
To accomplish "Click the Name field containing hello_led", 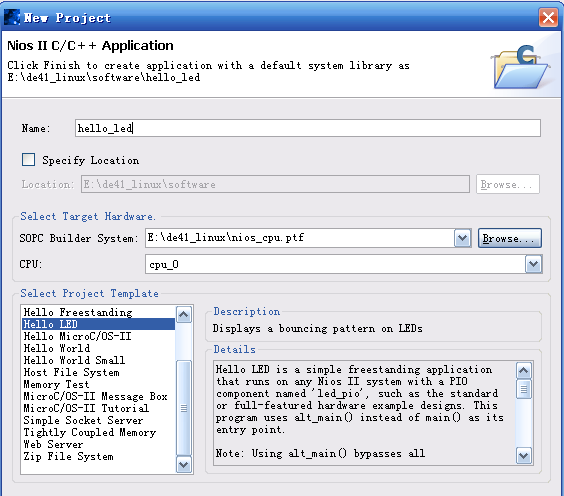I will [x=308, y=128].
